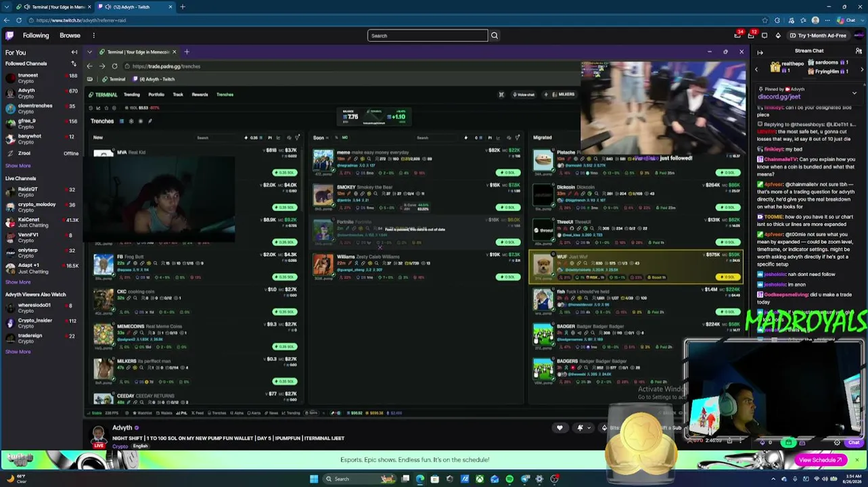The width and height of the screenshot is (868, 487).
Task: Open the pinned discord.gg/jeet link
Action: [x=779, y=97]
